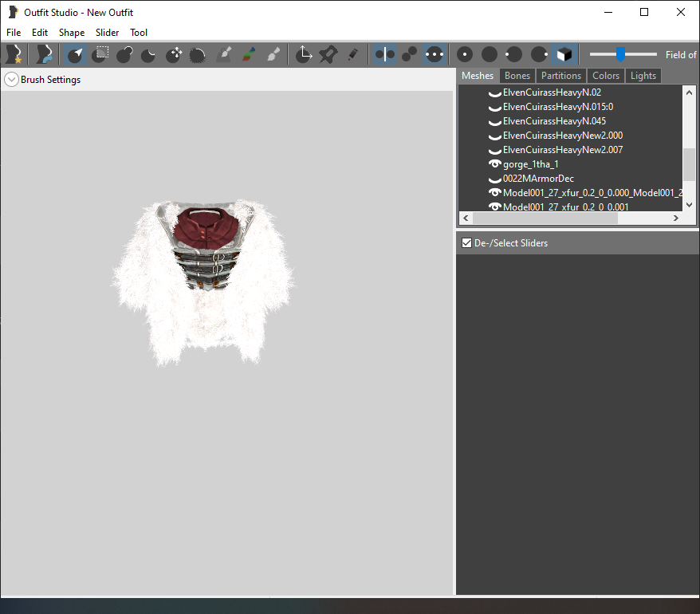Select the Model001_27_xfur_0.2_0_0.000 mesh name

pos(593,192)
